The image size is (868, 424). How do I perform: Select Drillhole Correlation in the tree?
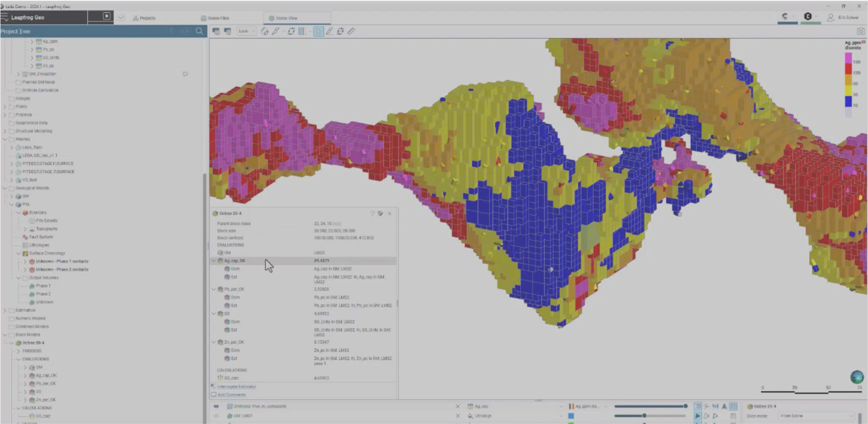point(40,90)
